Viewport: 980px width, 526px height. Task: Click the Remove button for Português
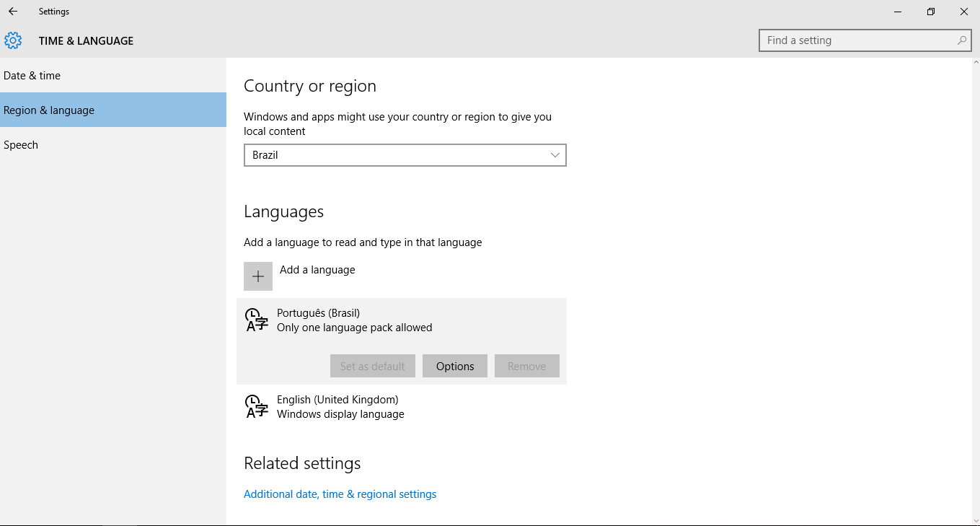(527, 366)
